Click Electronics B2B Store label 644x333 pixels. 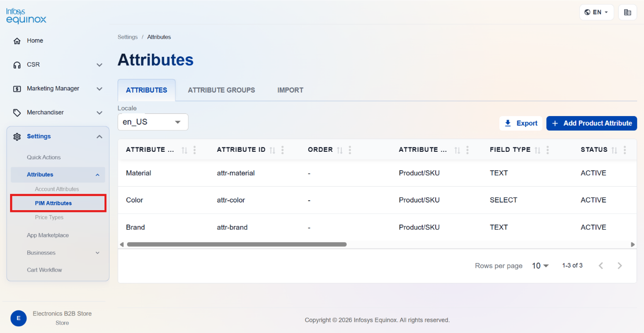62,314
